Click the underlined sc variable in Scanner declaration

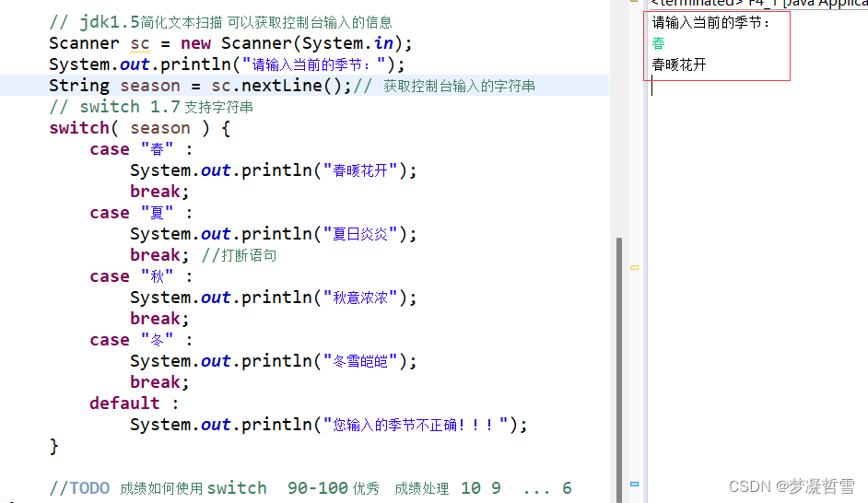point(140,43)
